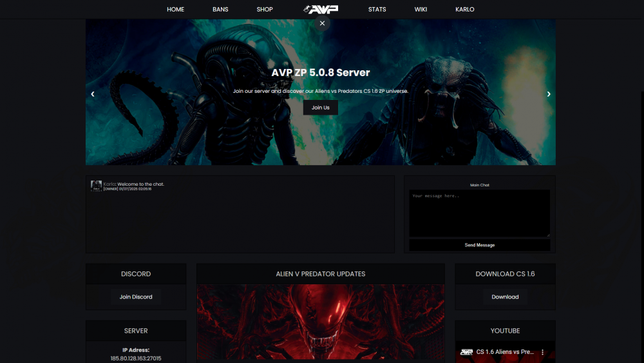Advance to next carousel slide arrow
The height and width of the screenshot is (363, 644).
pos(549,94)
